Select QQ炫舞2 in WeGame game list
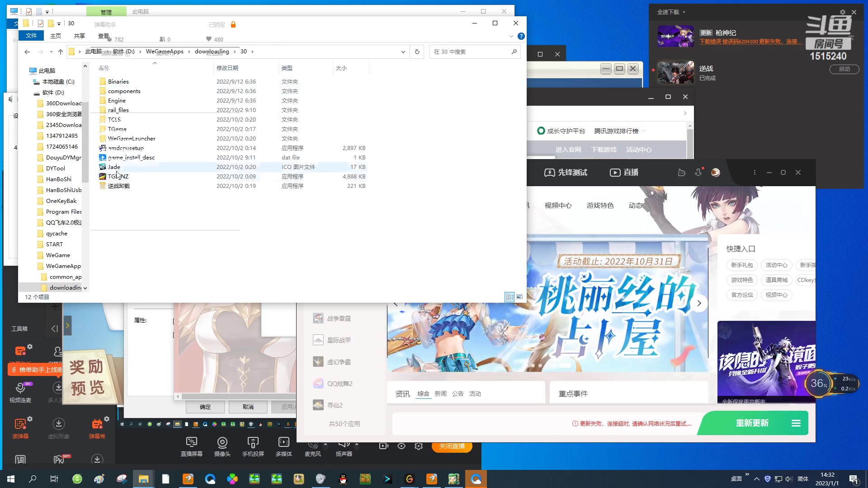The height and width of the screenshot is (488, 868). coord(340,384)
